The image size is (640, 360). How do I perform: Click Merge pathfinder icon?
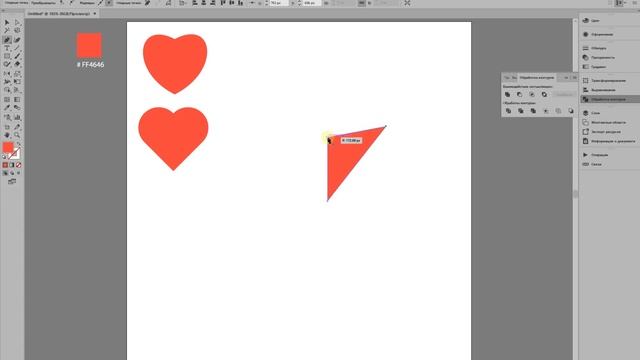[533, 111]
